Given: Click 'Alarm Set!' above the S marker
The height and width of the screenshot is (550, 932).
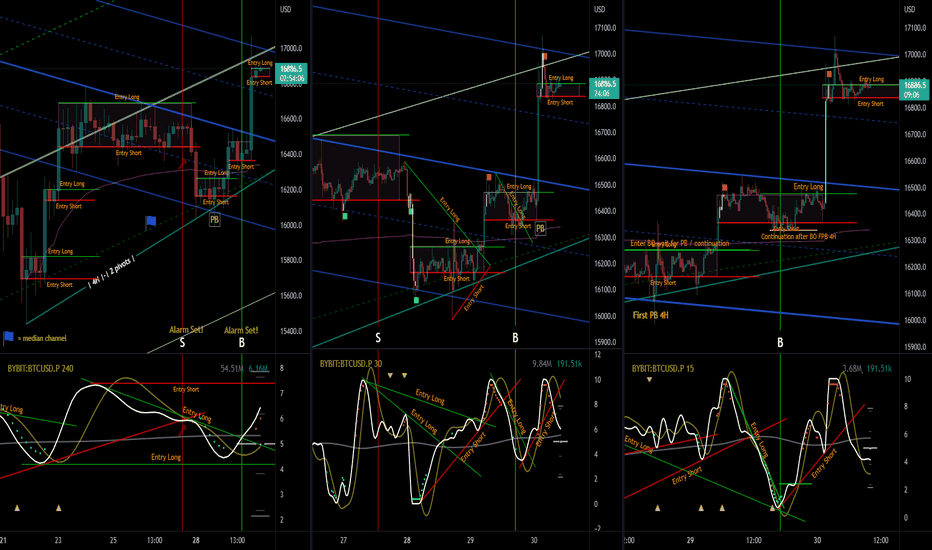Looking at the screenshot, I should (x=187, y=329).
